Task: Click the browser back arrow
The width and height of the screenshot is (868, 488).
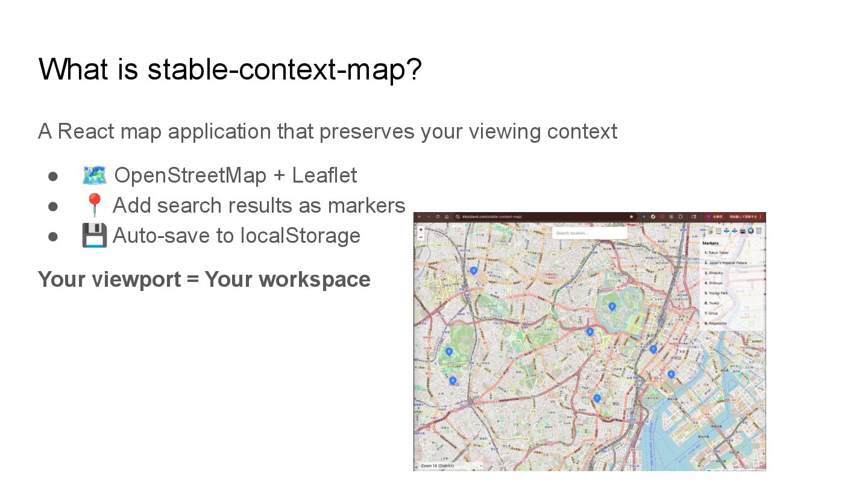Action: [420, 217]
